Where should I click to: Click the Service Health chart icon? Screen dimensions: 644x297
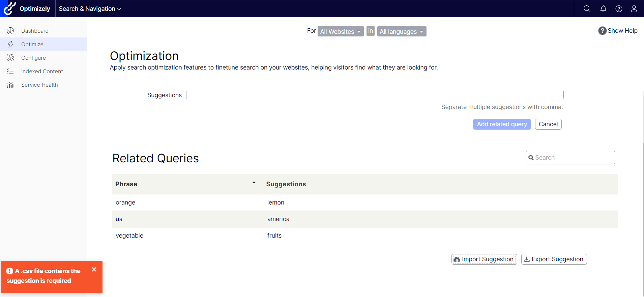(x=10, y=85)
